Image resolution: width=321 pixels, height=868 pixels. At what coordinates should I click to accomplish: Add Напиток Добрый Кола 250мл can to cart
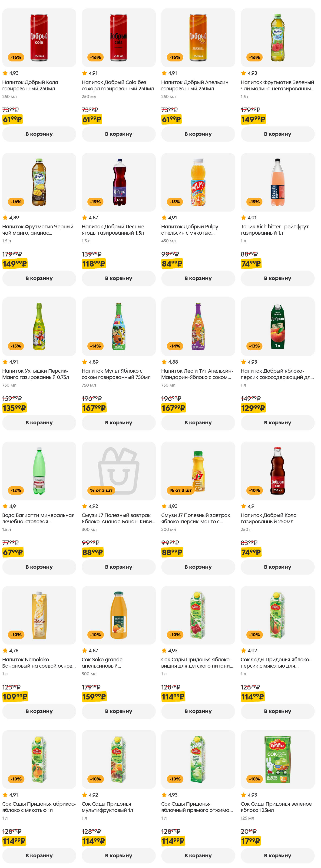coord(39,134)
